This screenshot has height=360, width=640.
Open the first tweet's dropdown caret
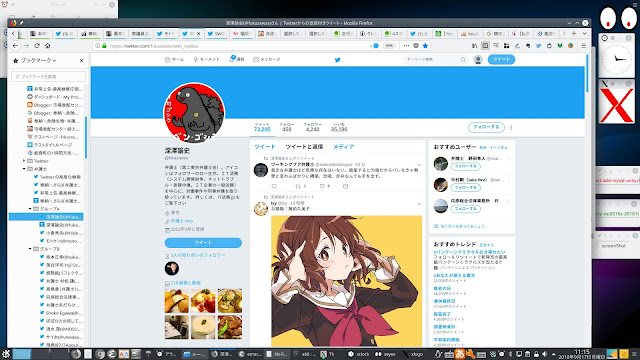tap(419, 165)
